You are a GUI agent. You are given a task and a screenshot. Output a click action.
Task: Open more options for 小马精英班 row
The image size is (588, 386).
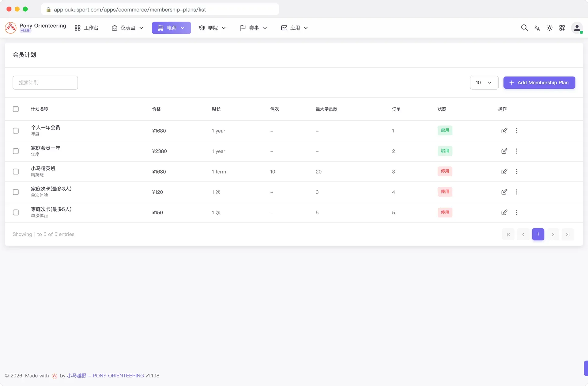click(x=517, y=172)
